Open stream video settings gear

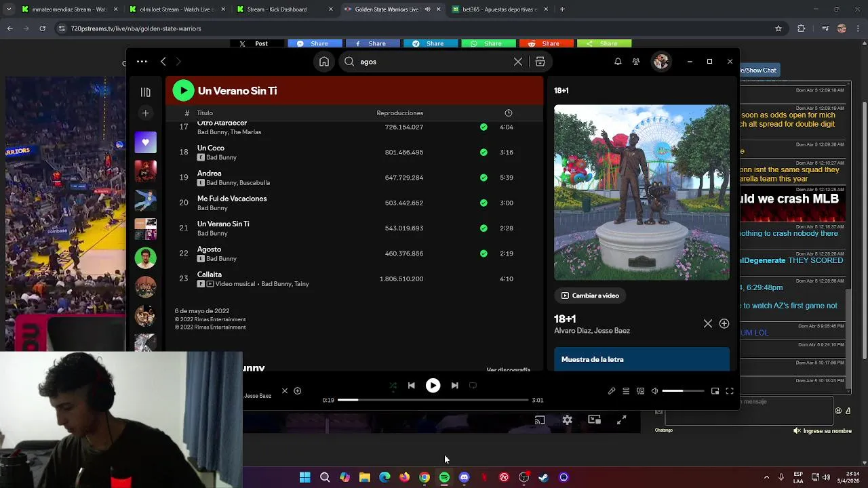point(567,420)
